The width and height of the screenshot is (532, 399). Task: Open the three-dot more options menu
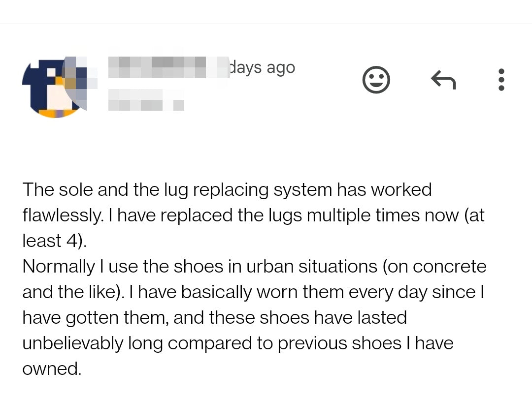[501, 80]
